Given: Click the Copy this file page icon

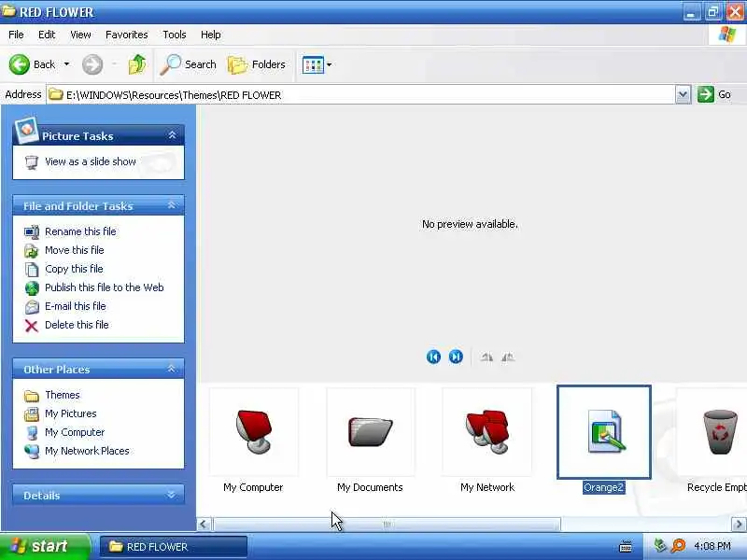Looking at the screenshot, I should [32, 270].
